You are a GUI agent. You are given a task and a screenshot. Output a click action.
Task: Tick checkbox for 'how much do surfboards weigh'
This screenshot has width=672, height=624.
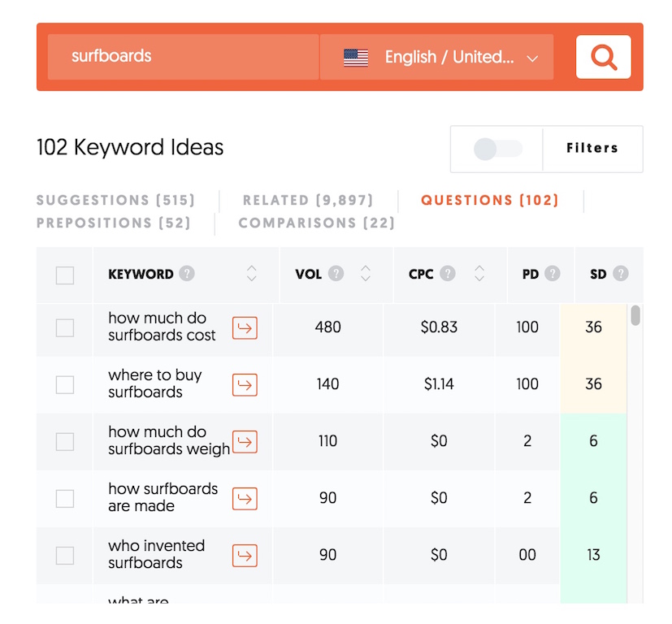(x=65, y=441)
